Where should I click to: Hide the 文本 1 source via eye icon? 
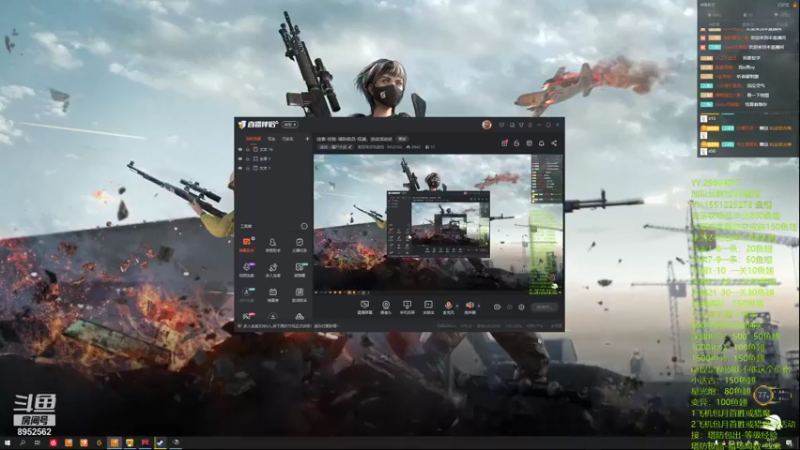240,168
